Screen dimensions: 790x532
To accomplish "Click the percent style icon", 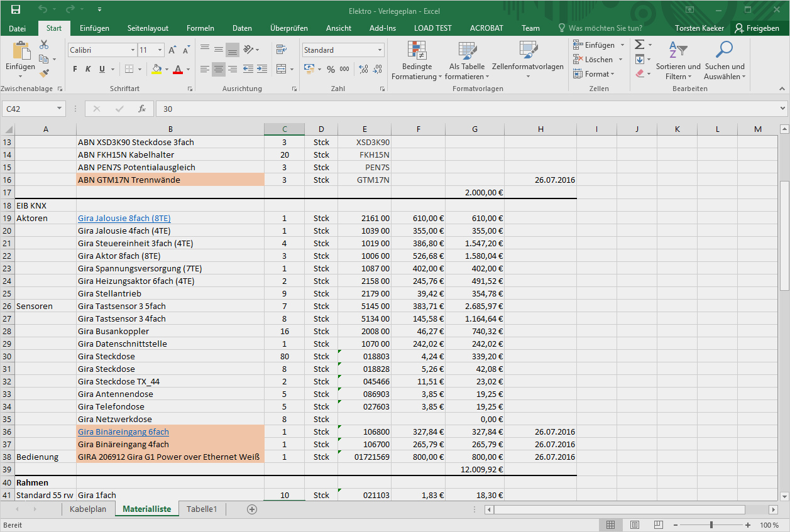I will click(331, 69).
